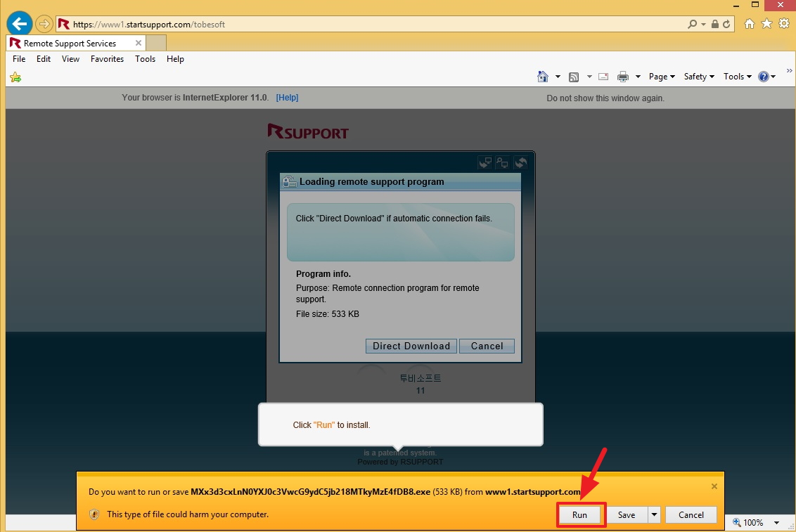Viewport: 796px width, 532px height.
Task: Open the Favorites menu
Action: click(107, 59)
